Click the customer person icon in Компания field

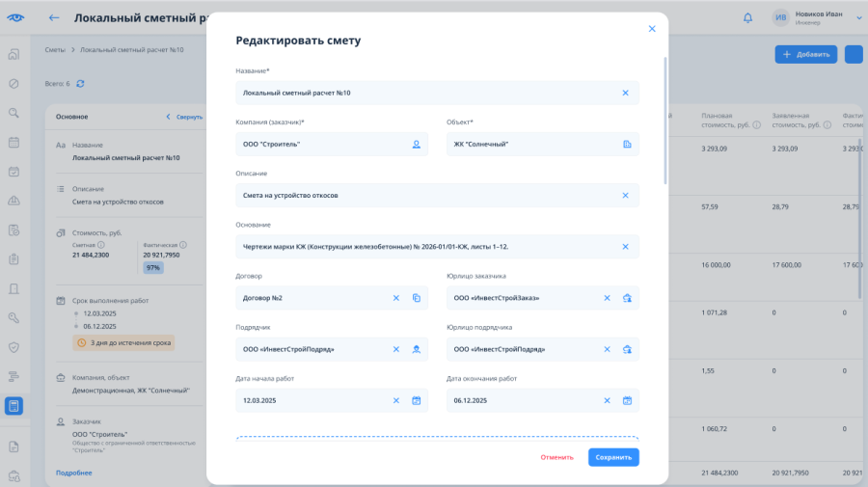[x=417, y=145]
